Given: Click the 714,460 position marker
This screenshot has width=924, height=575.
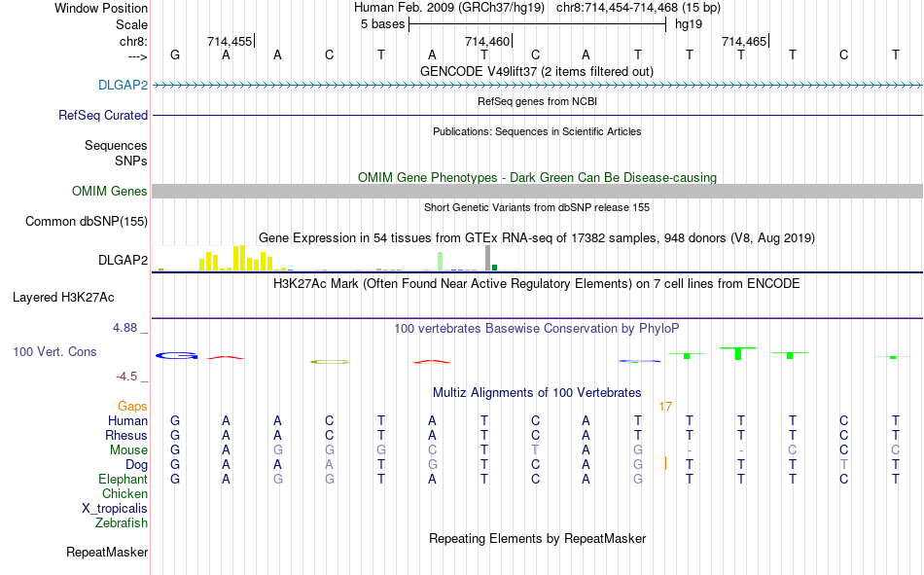Looking at the screenshot, I should pyautogui.click(x=487, y=41).
